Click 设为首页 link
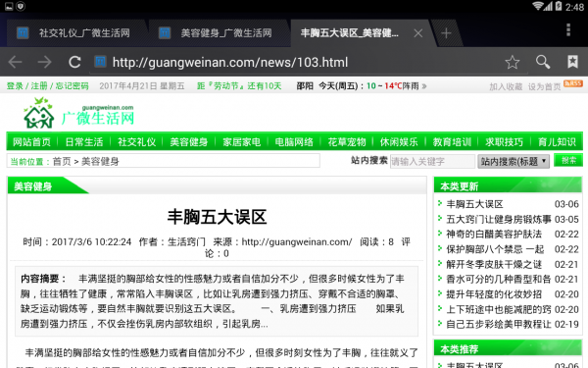 [544, 86]
